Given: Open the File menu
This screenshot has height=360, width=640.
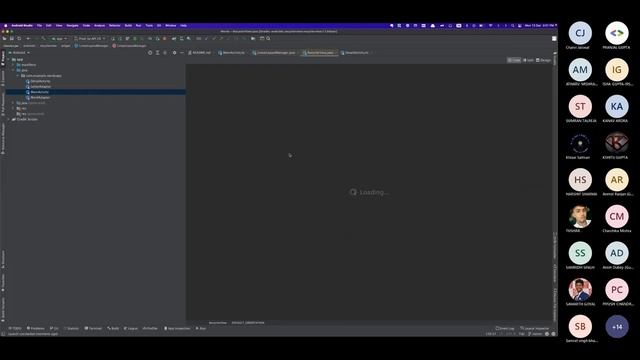Looking at the screenshot, I should tap(40, 25).
